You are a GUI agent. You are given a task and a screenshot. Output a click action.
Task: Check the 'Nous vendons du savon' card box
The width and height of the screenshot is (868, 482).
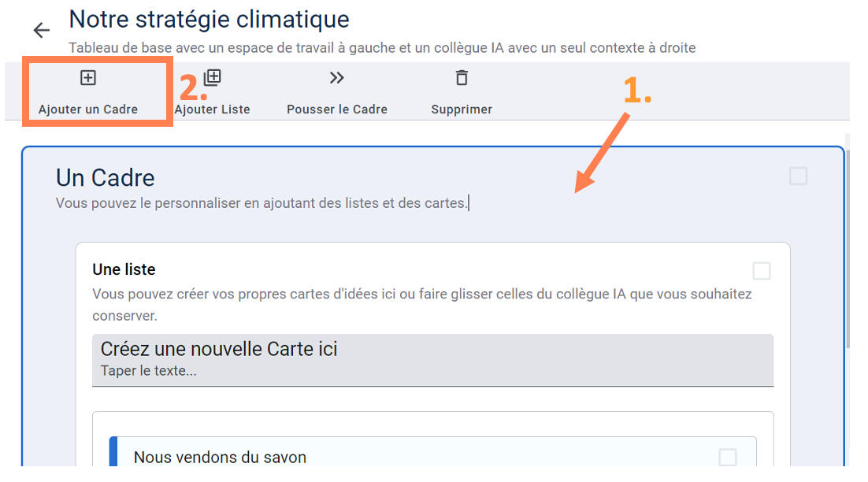(x=728, y=458)
